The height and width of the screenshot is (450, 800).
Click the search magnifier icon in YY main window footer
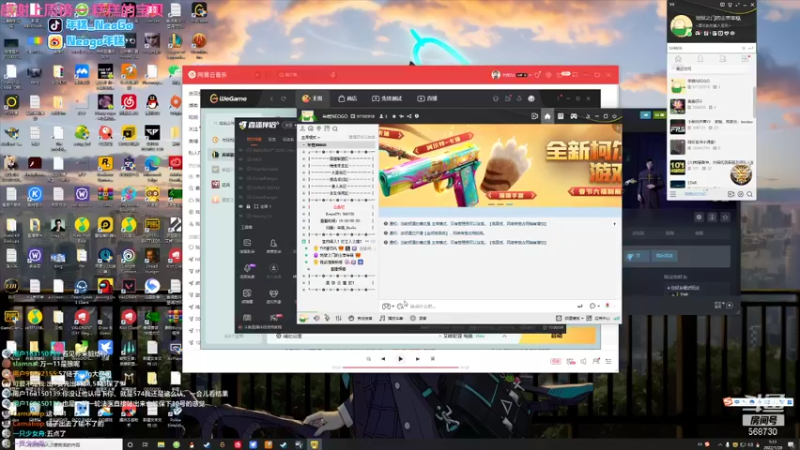[x=749, y=194]
